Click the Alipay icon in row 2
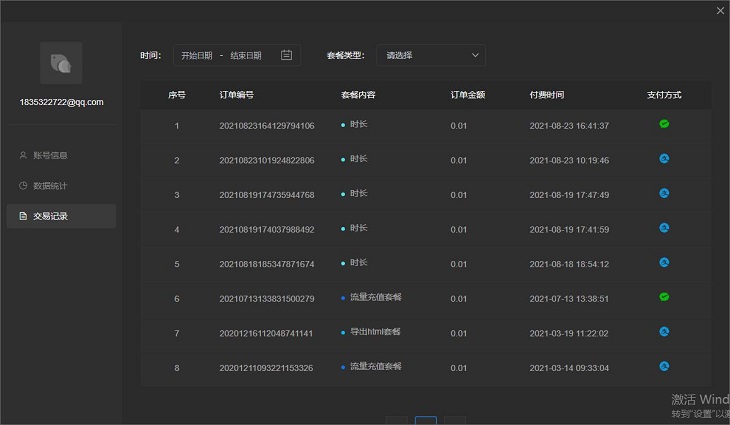This screenshot has height=425, width=730. (x=664, y=159)
